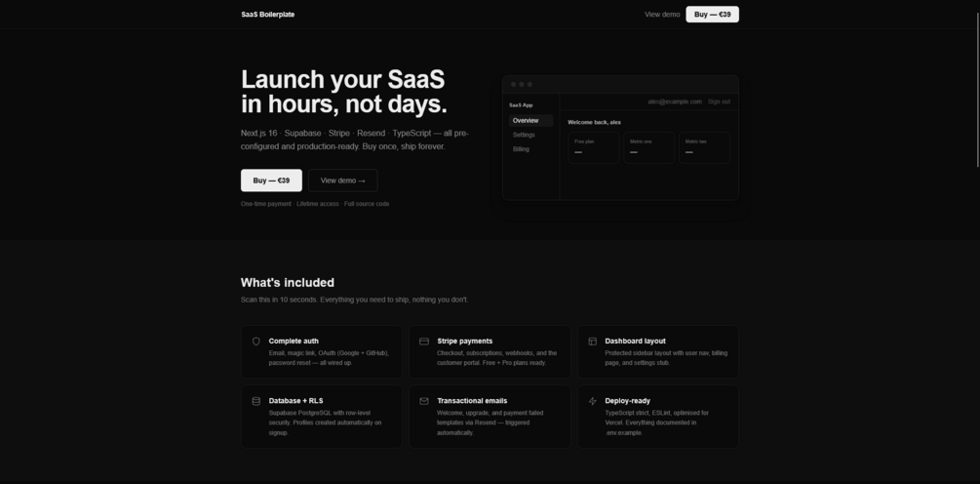Click the shield icon beside Complete auth

[x=255, y=342]
